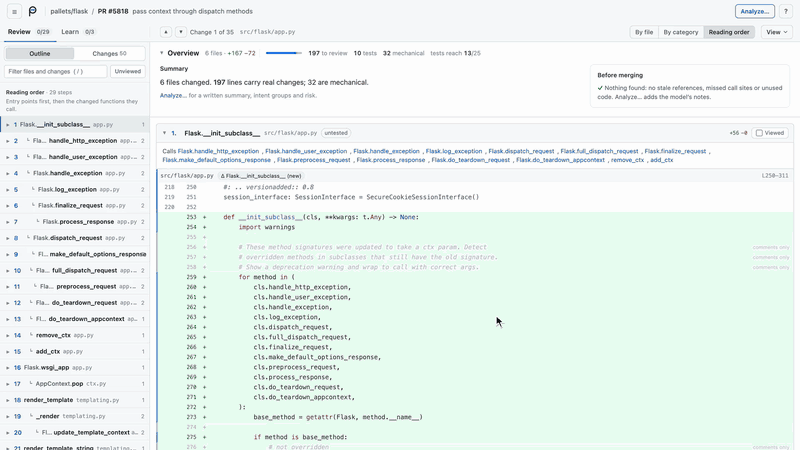Open Flask.log_exception call link
The image size is (800, 450).
point(454,151)
